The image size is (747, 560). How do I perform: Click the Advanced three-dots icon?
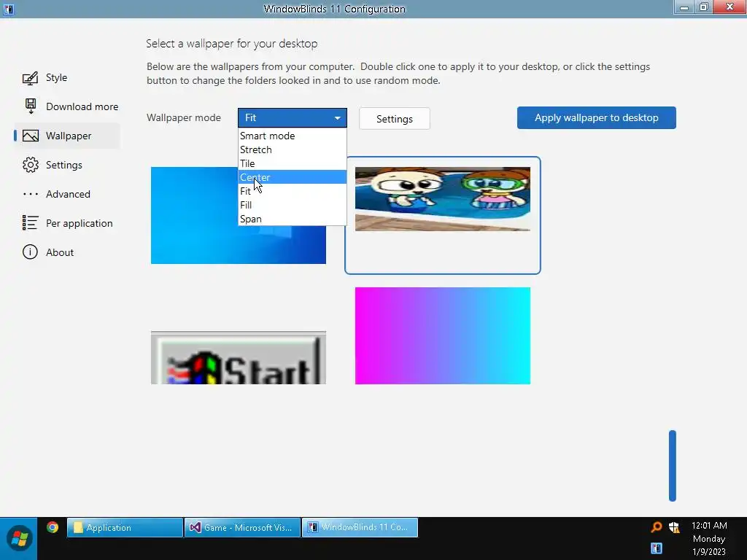(31, 194)
